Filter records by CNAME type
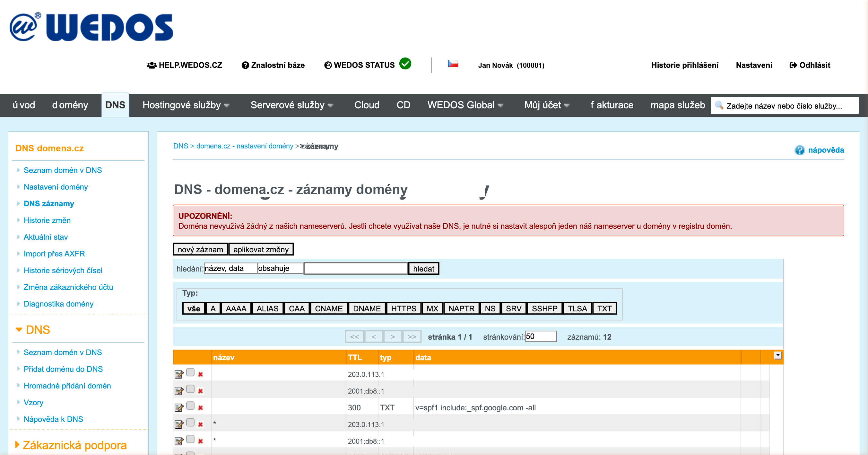This screenshot has width=868, height=455. (x=328, y=308)
